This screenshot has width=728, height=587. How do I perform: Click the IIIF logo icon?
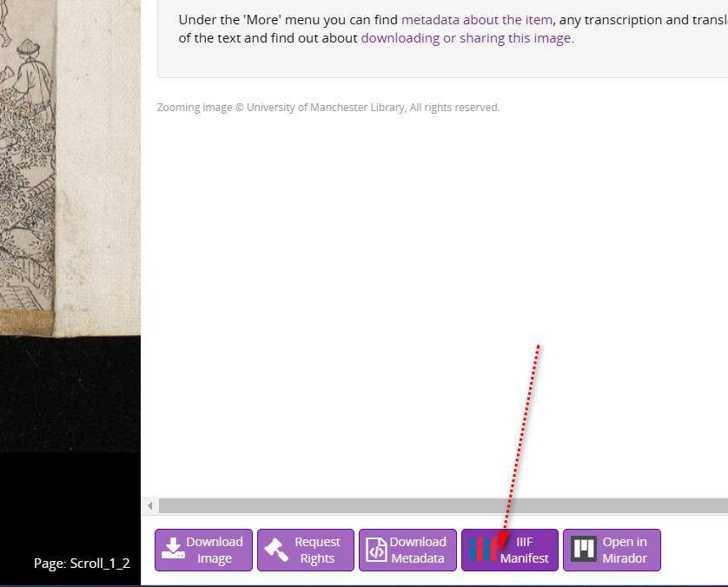click(483, 550)
